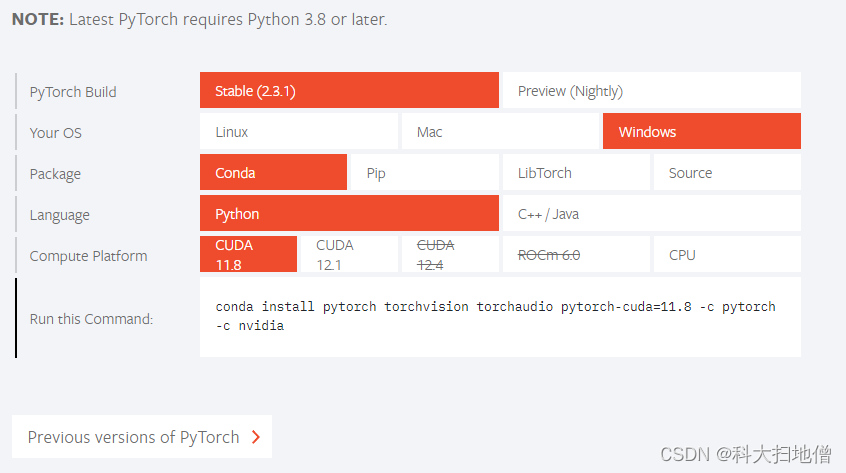Select the LibTorch package option

(576, 172)
